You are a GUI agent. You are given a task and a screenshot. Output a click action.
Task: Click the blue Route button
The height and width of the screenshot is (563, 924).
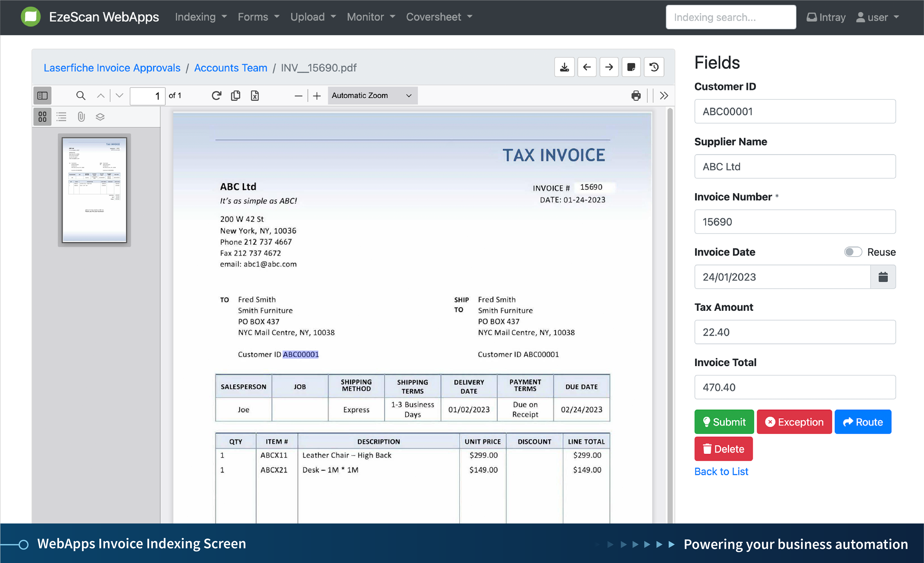point(863,422)
